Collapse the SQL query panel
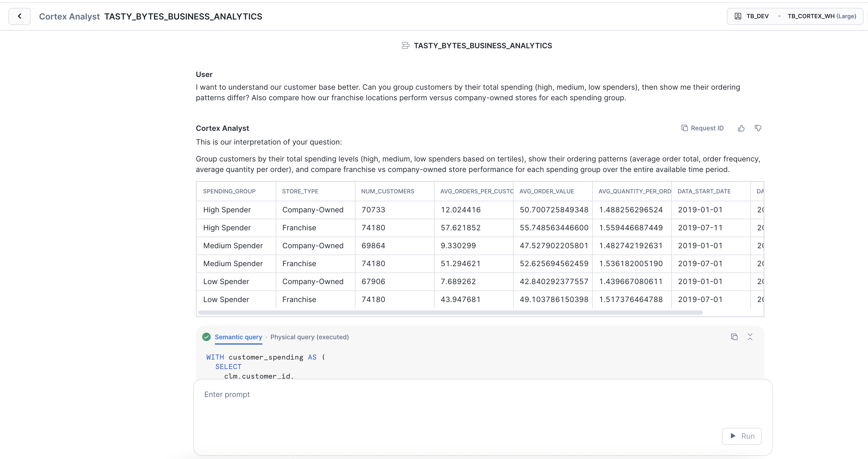 coord(750,337)
